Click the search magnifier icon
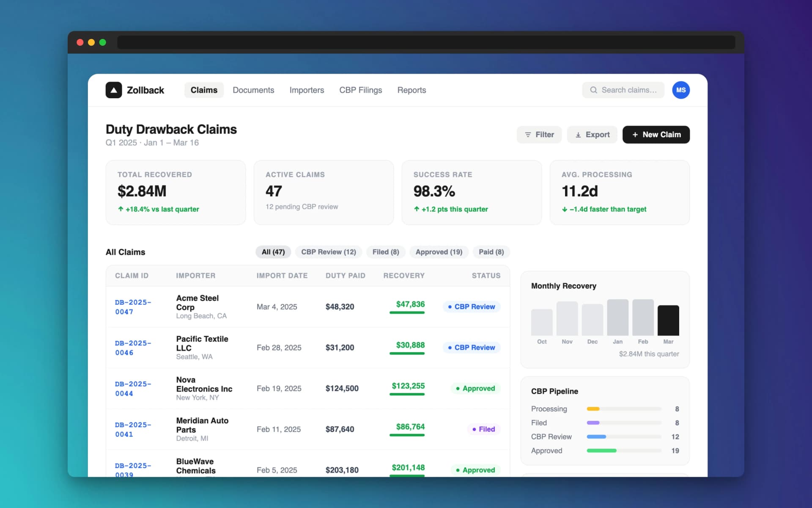The height and width of the screenshot is (508, 812). 593,90
